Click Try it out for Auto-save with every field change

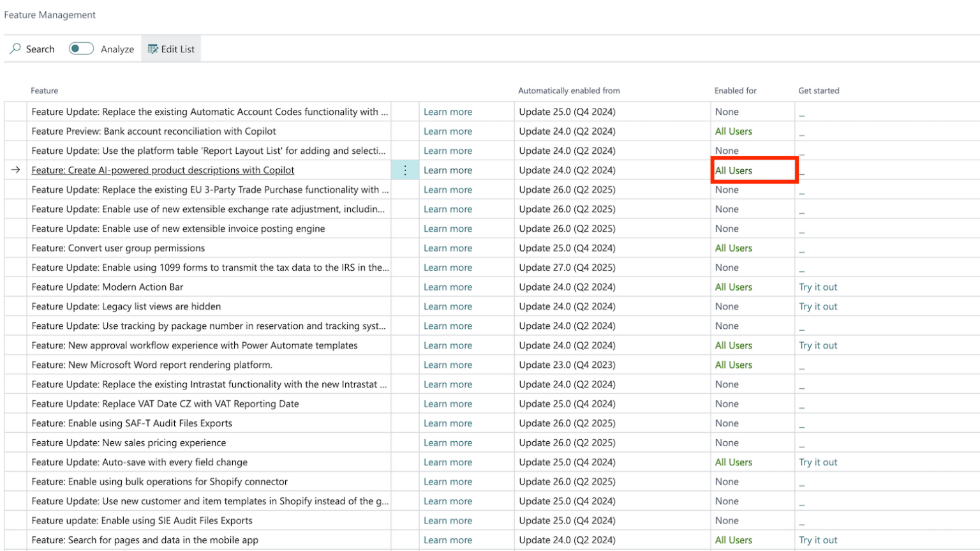[818, 462]
